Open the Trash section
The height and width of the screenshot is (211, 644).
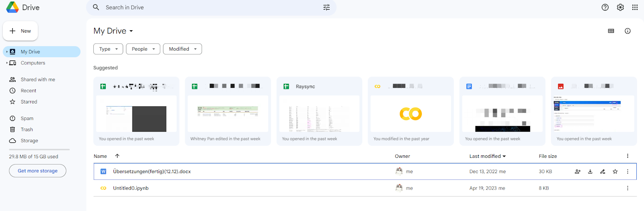coord(27,130)
